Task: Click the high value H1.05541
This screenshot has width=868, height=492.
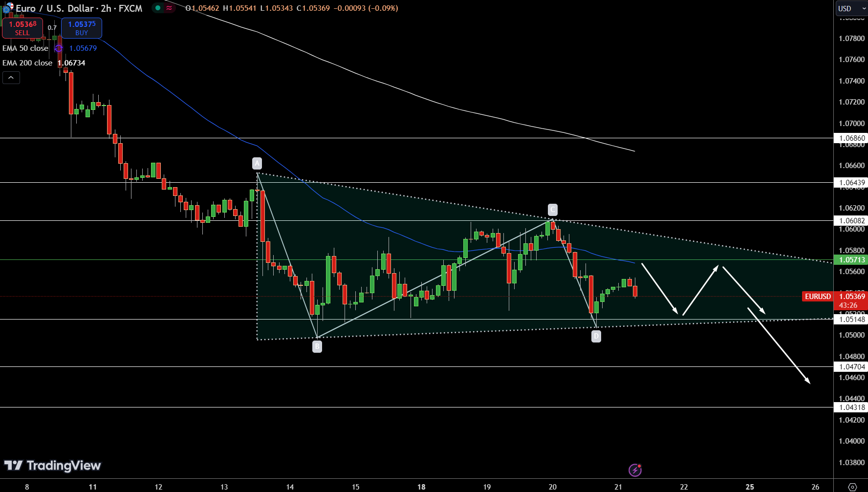Action: click(x=239, y=8)
